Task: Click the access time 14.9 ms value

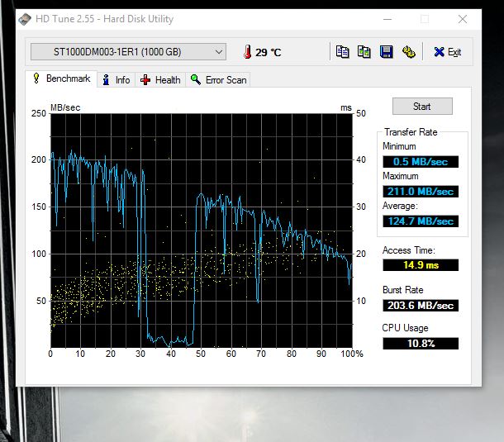Action: tap(421, 265)
